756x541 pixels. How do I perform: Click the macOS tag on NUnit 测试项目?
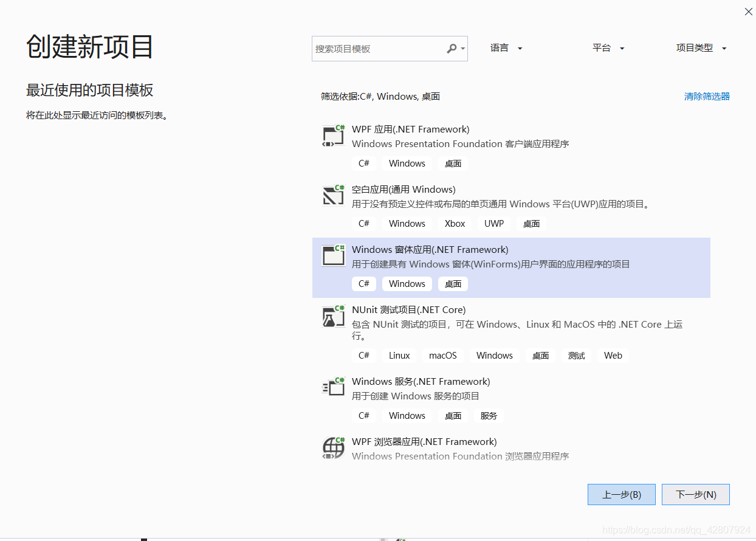click(443, 356)
